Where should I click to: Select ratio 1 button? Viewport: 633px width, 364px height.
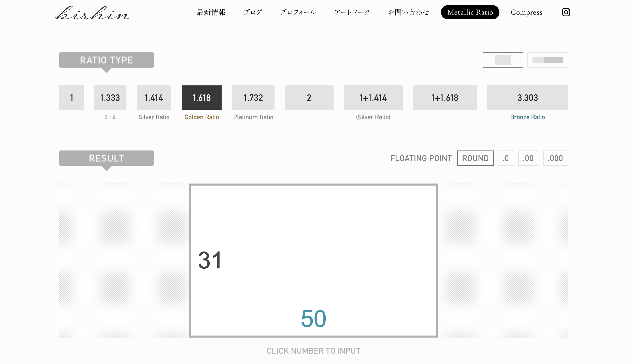tap(71, 98)
